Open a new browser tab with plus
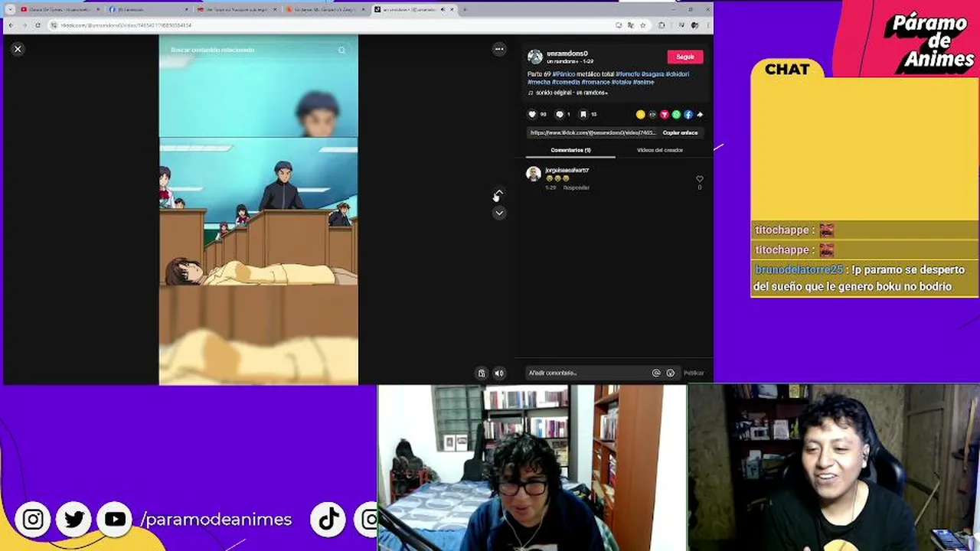This screenshot has width=980, height=551. [465, 10]
